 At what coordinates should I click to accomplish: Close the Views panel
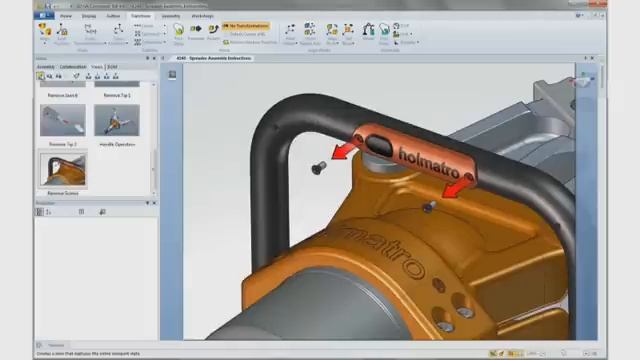[x=154, y=58]
